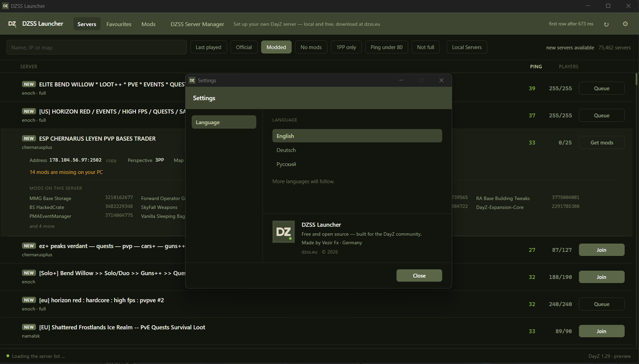This screenshot has height=364, width=639.
Task: Click the SERVER column header
Action: click(x=28, y=66)
